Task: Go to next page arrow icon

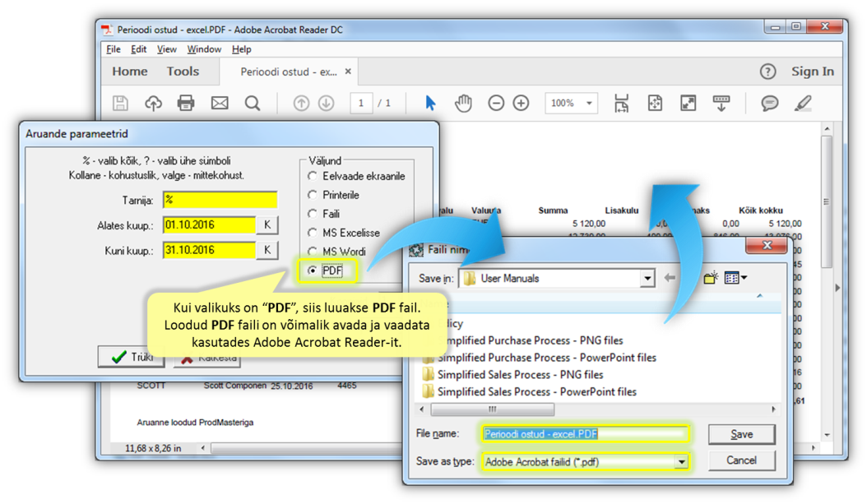Action: click(x=327, y=104)
